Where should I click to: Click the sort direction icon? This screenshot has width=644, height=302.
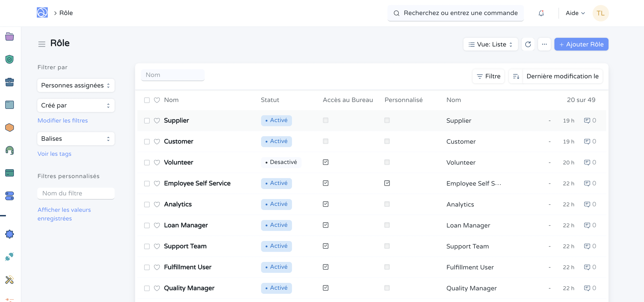[516, 76]
